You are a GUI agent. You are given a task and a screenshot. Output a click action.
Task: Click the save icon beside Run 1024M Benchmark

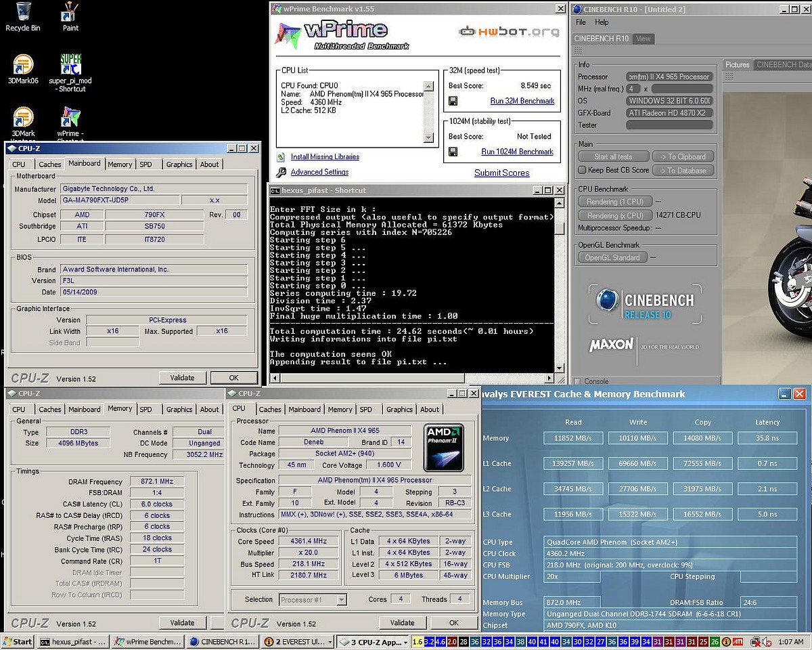(x=453, y=152)
